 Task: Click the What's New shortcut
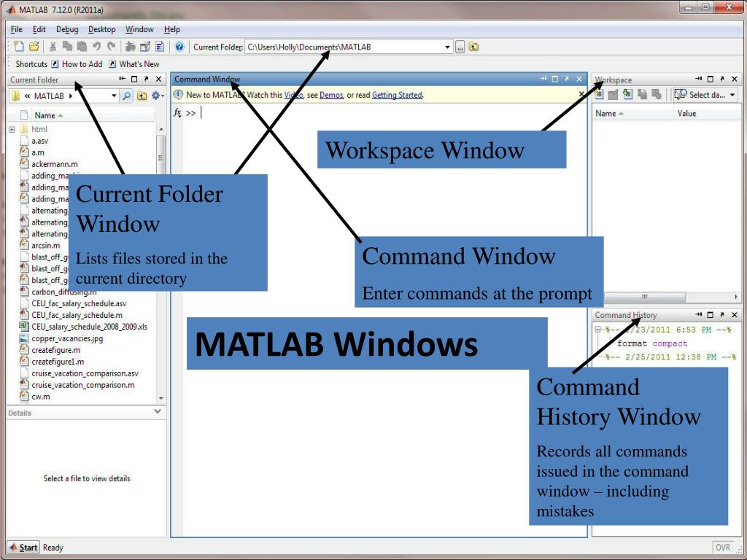(134, 64)
